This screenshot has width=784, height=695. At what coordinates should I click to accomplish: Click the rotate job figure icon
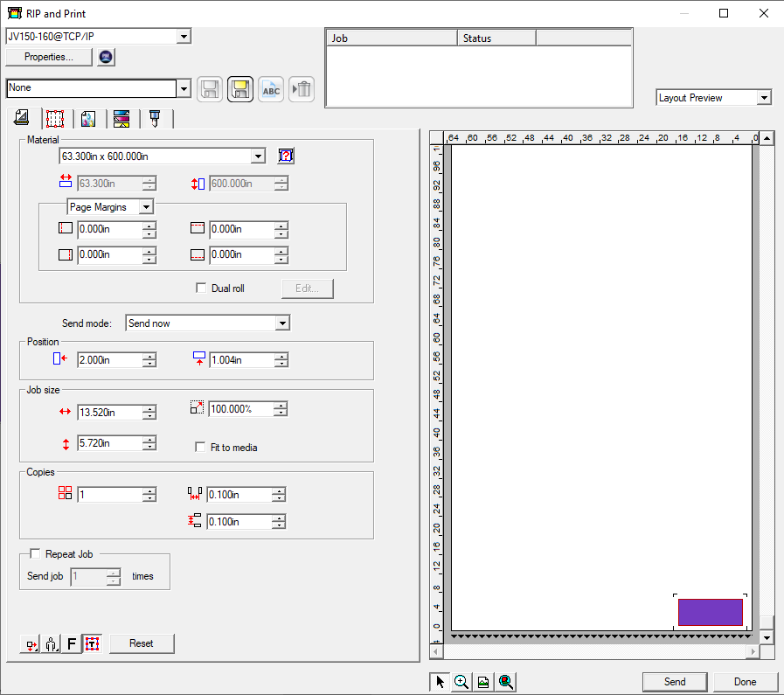[x=52, y=644]
